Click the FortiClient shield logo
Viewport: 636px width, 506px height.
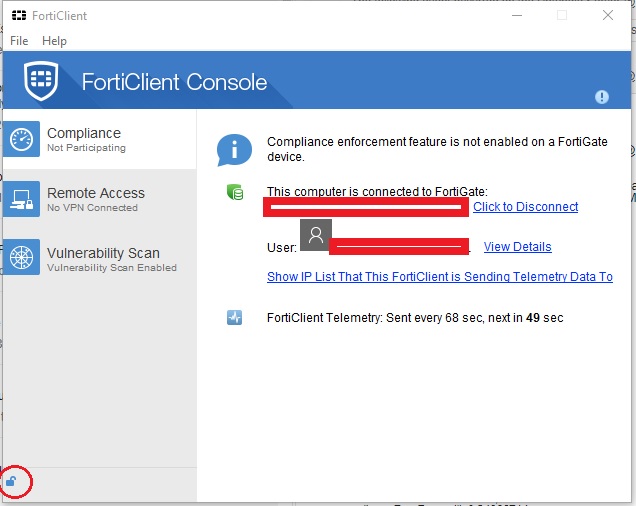pos(40,82)
